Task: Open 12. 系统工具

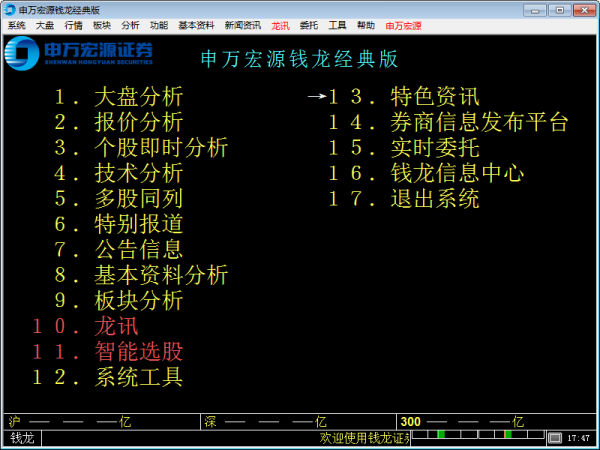Action: pos(108,377)
